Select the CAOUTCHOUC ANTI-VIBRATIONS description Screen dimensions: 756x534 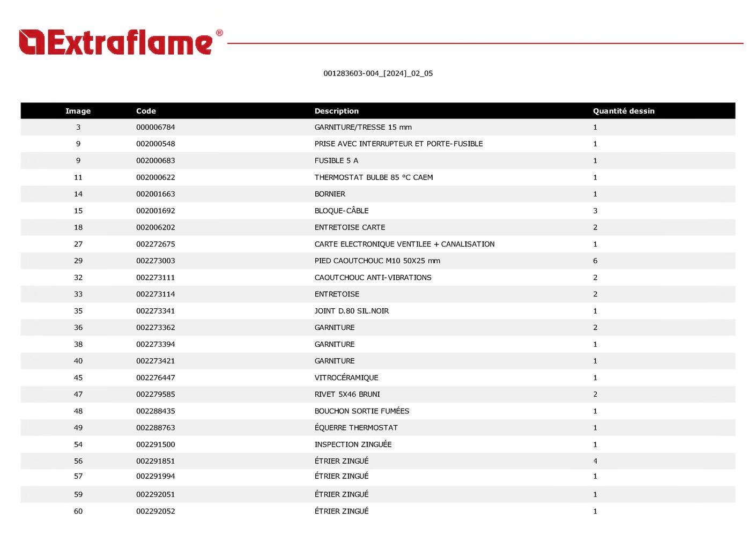[x=373, y=278]
